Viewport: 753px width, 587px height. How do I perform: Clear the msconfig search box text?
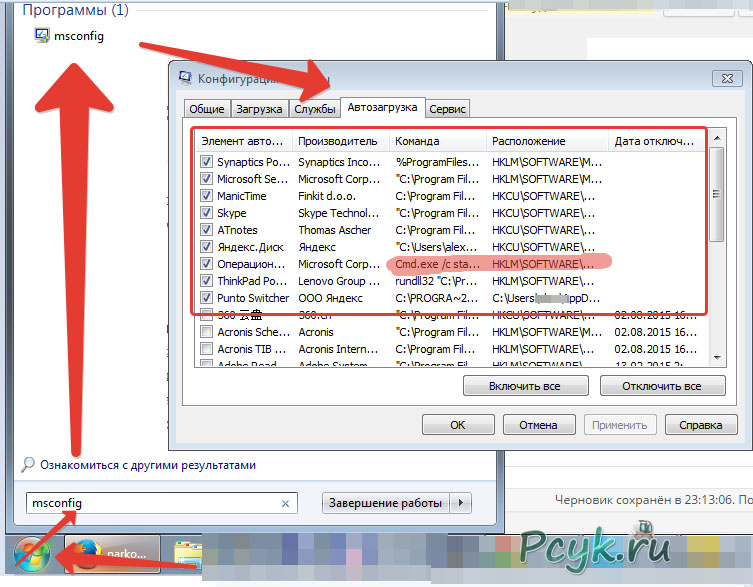pyautogui.click(x=285, y=503)
